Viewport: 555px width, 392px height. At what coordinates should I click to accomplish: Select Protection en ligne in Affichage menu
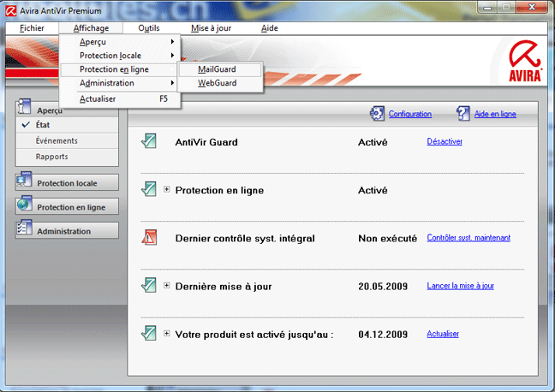(119, 69)
